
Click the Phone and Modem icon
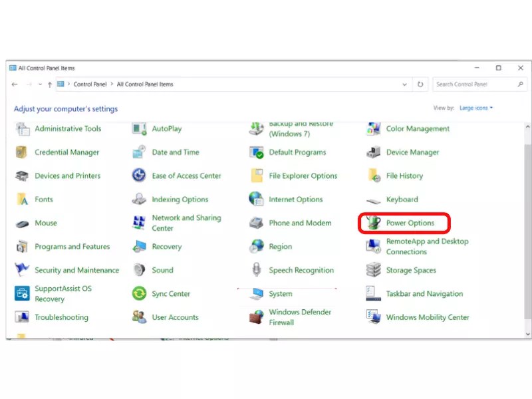click(257, 223)
